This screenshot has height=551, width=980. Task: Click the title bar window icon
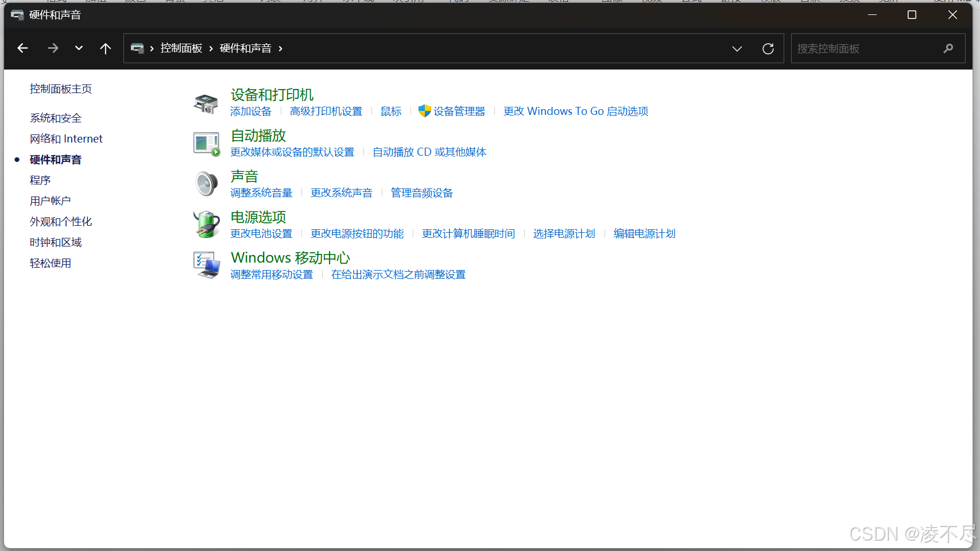coord(17,15)
